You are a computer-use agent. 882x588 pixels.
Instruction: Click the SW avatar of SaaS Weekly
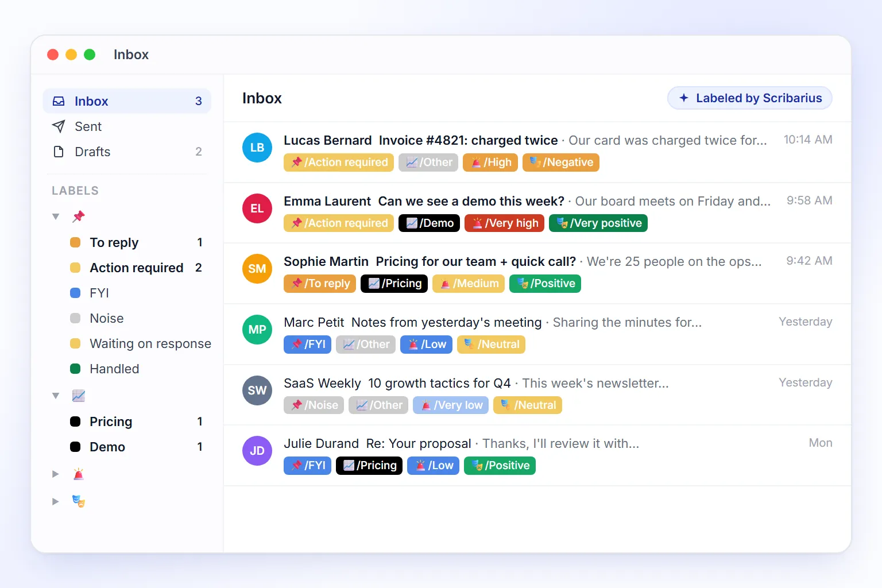coord(257,390)
